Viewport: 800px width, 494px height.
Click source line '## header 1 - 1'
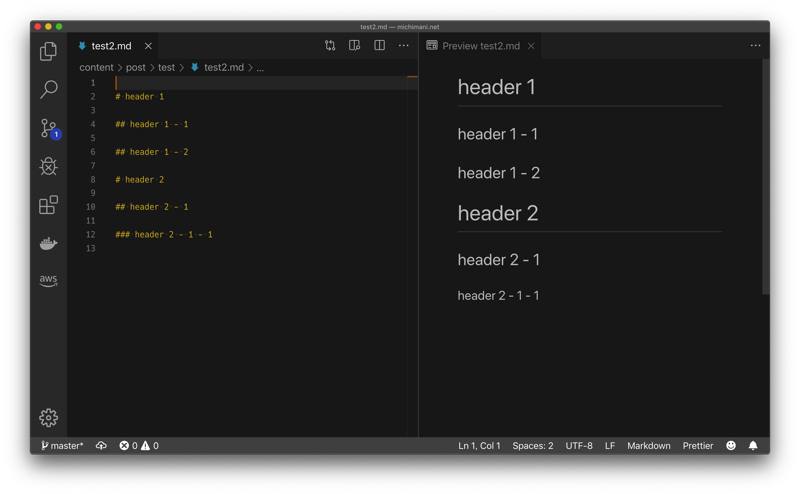(x=152, y=124)
